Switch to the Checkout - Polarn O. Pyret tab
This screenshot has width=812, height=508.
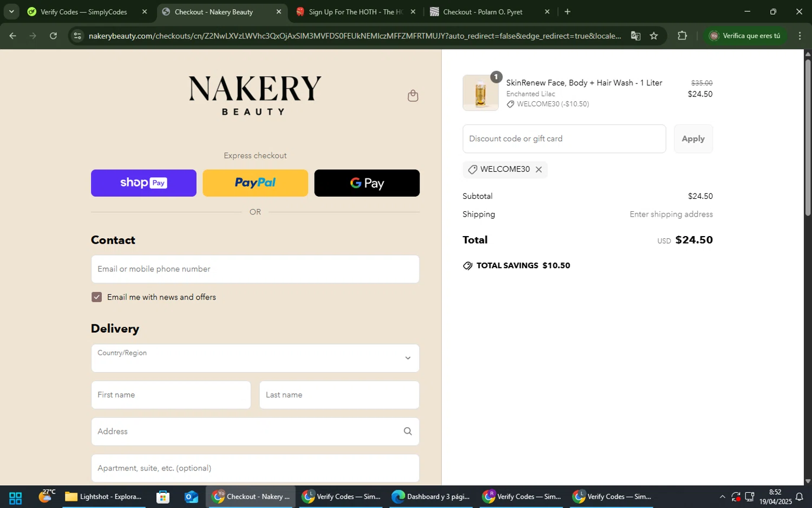[x=483, y=11]
